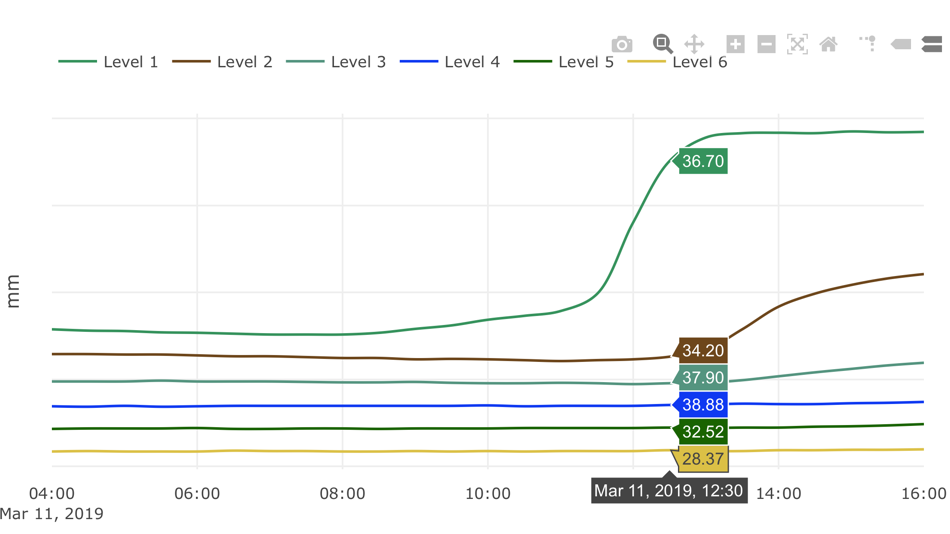950x534 pixels.
Task: Click the 06:00 x-axis tick label
Action: click(x=197, y=493)
